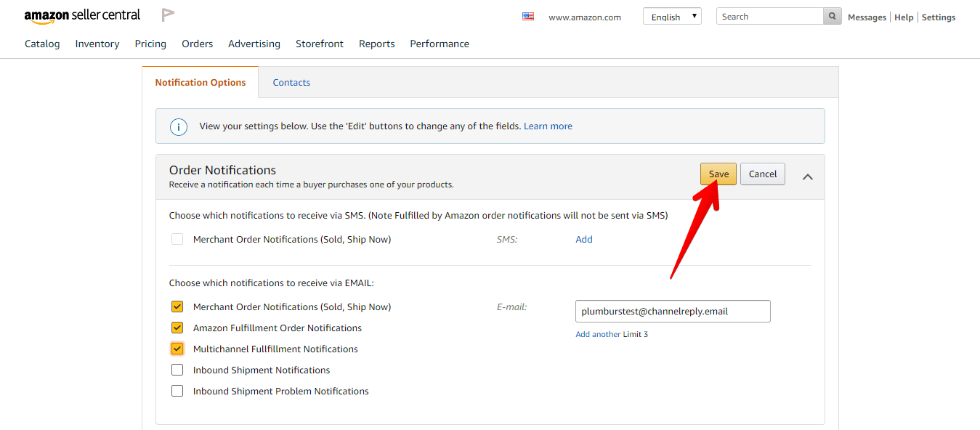
Task: Uncheck Multichannel Fulfillment Notifications
Action: coord(177,348)
